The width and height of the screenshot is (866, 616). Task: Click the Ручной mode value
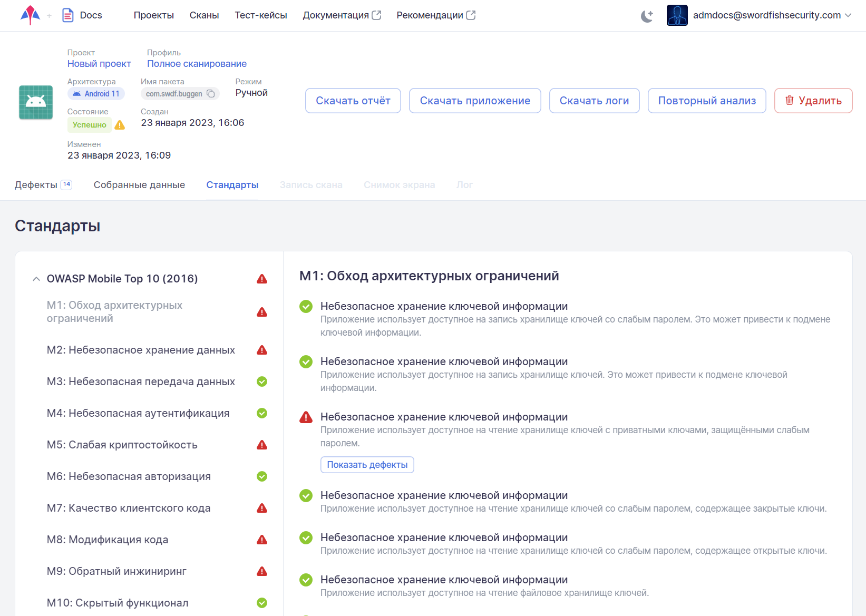coord(251,93)
